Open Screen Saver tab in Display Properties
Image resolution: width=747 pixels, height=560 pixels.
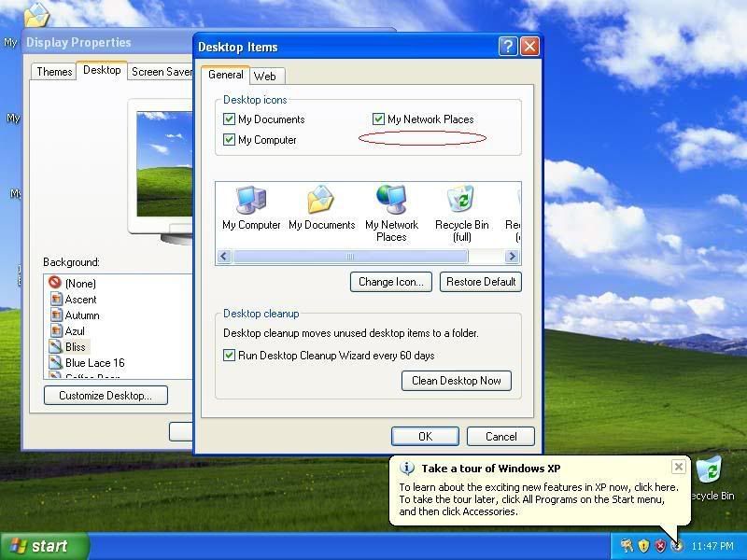point(161,72)
